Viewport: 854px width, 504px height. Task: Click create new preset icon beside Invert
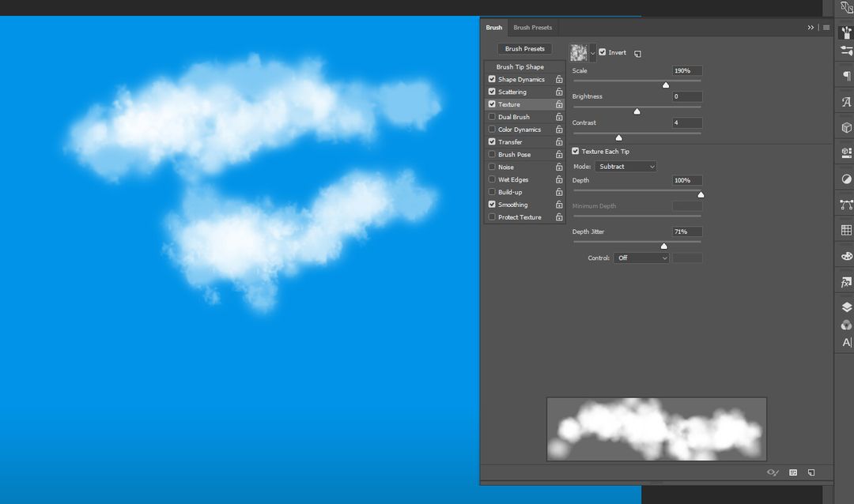pyautogui.click(x=637, y=54)
